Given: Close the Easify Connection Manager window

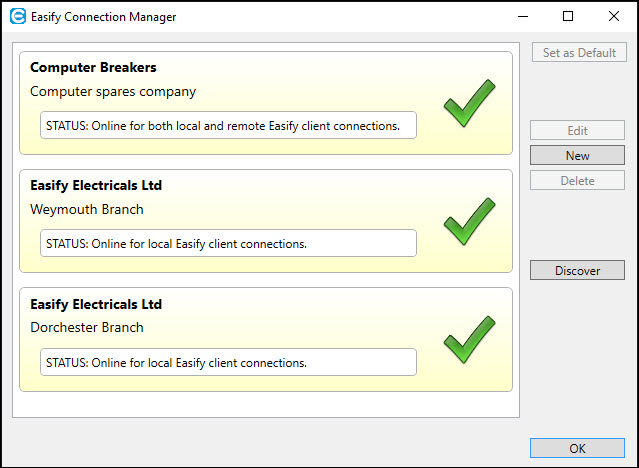Looking at the screenshot, I should 614,16.
